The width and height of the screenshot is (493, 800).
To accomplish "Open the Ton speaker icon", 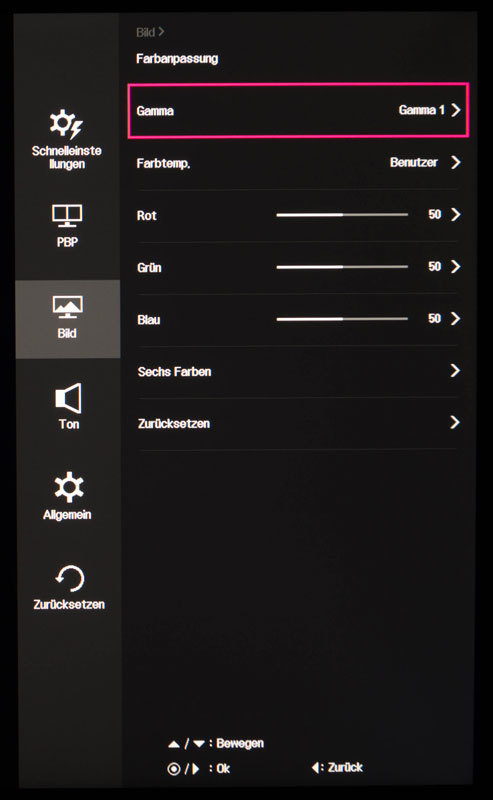I will click(x=68, y=398).
